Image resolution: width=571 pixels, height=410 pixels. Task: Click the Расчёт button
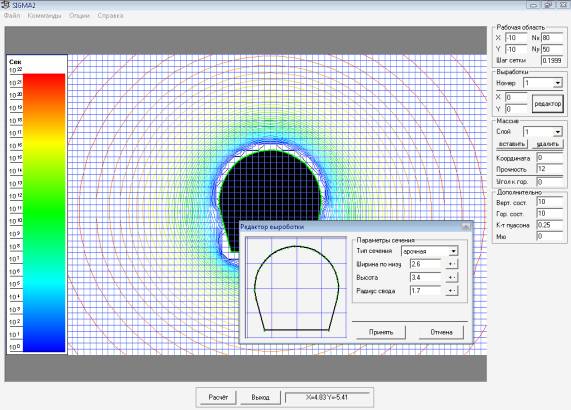tap(218, 397)
